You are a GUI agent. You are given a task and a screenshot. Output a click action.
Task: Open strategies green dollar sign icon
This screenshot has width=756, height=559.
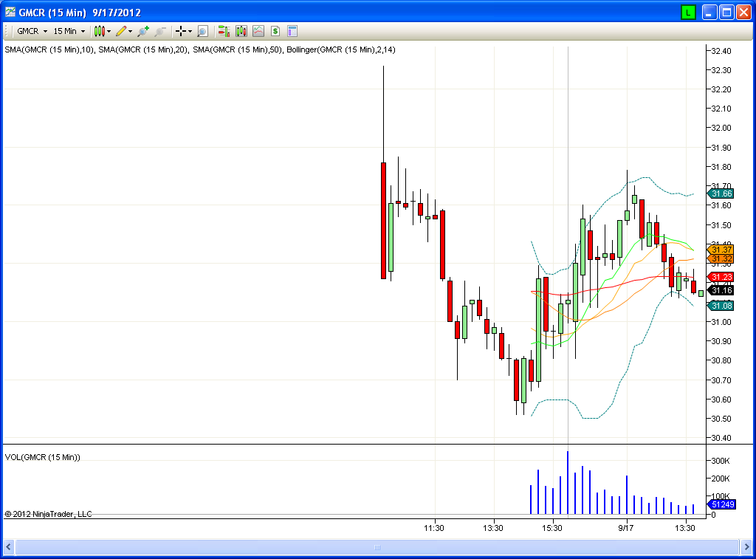[275, 31]
